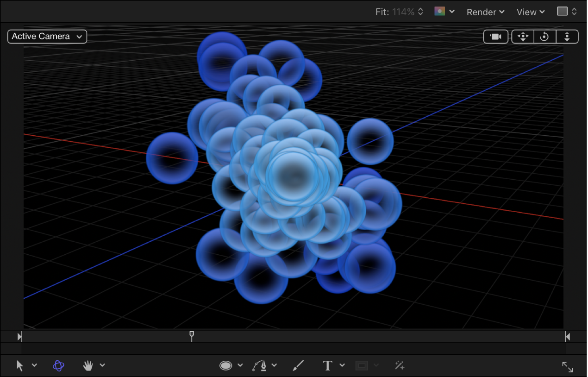The height and width of the screenshot is (377, 588).
Task: Choose the Circle shape tool
Action: (226, 365)
